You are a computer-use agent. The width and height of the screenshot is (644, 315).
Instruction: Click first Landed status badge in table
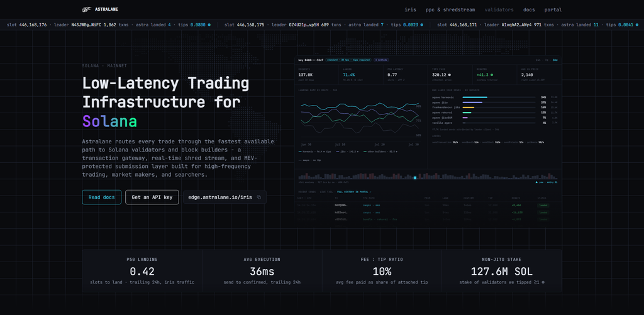click(543, 206)
